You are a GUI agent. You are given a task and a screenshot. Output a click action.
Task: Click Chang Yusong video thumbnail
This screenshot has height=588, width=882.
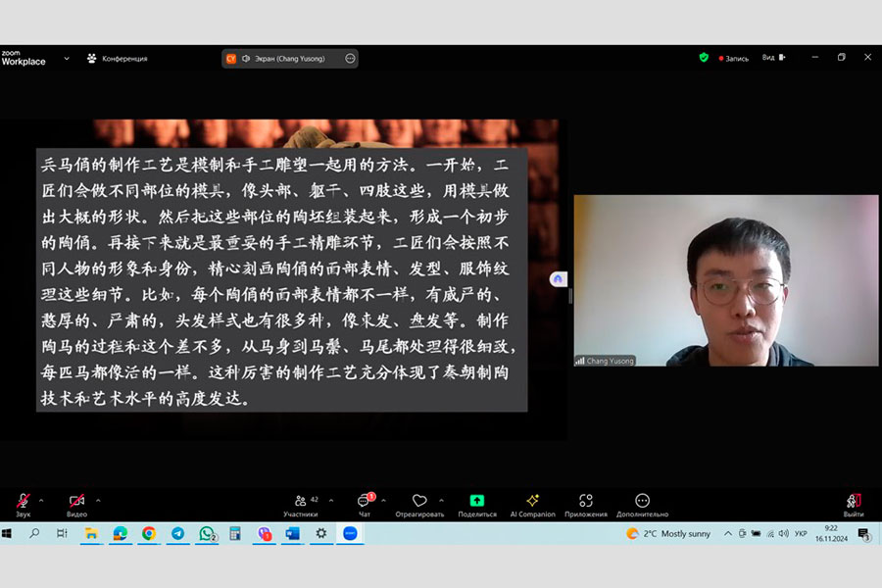[725, 280]
